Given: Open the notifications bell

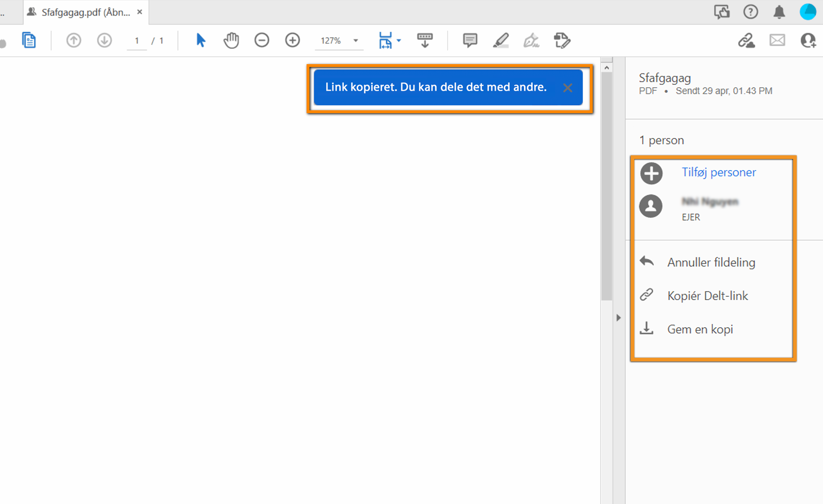Looking at the screenshot, I should tap(779, 12).
